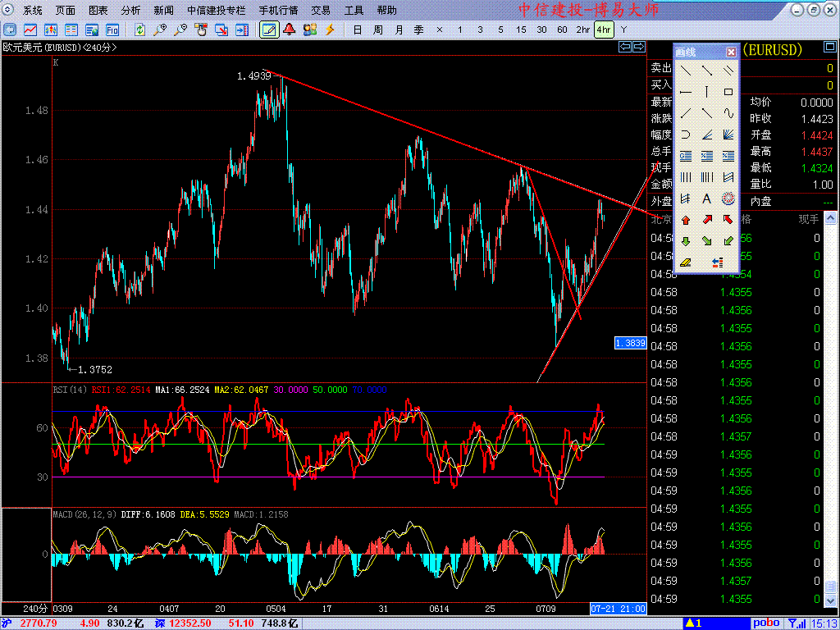Screen dimensions: 840x630
Task: Switch chart to weekly period 周
Action: point(377,30)
